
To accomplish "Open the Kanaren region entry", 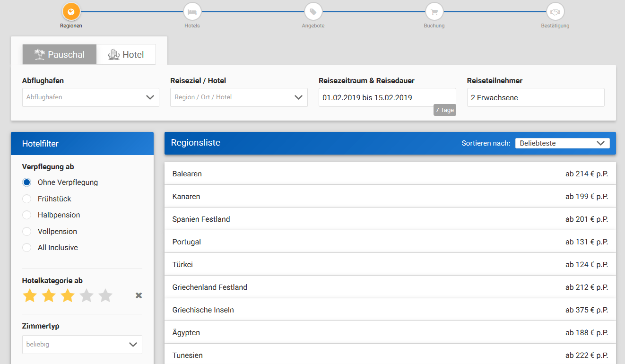I will (x=390, y=197).
